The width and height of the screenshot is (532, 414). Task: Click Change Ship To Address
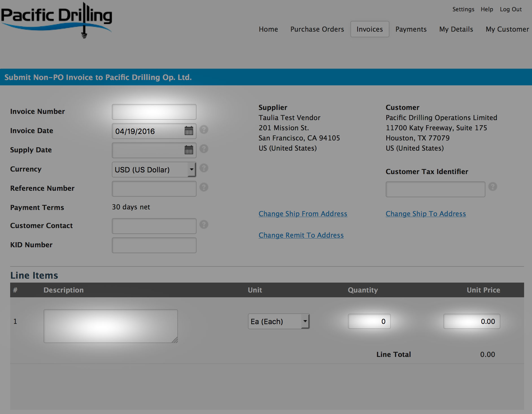[426, 214]
